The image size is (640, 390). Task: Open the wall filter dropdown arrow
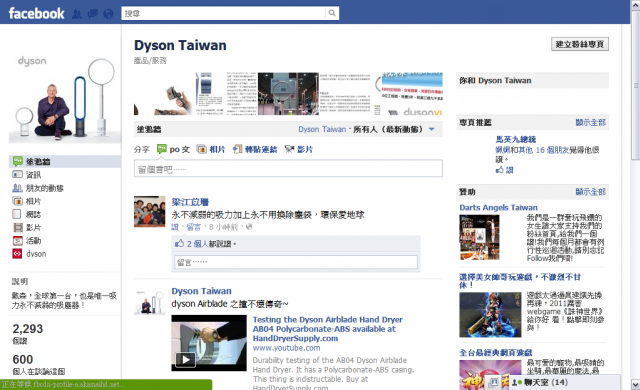coord(431,129)
